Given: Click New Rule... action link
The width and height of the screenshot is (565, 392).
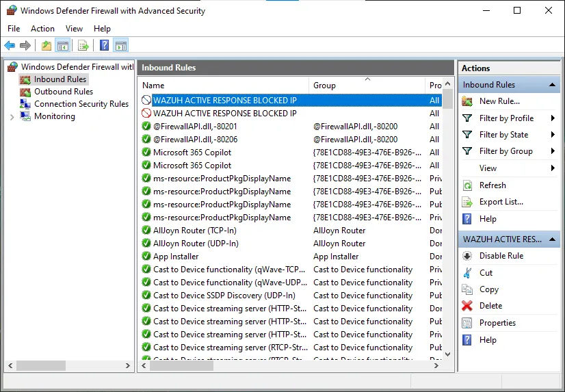Looking at the screenshot, I should coord(499,101).
